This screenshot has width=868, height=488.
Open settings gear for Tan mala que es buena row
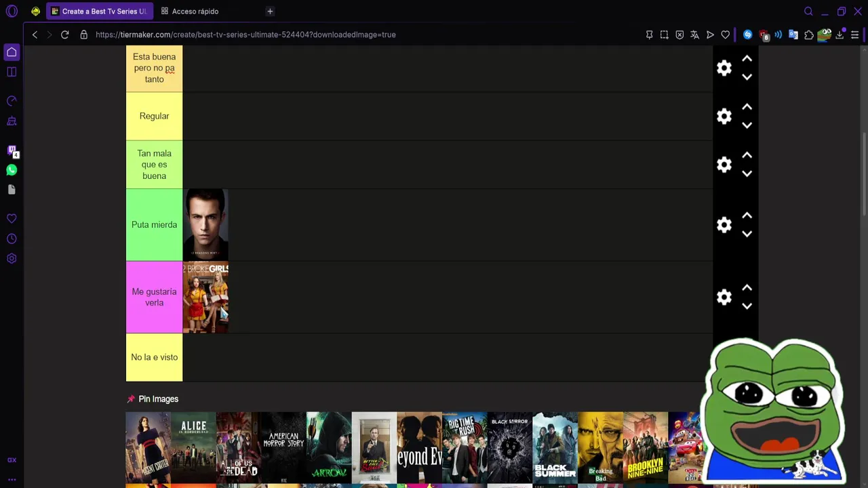pyautogui.click(x=724, y=165)
